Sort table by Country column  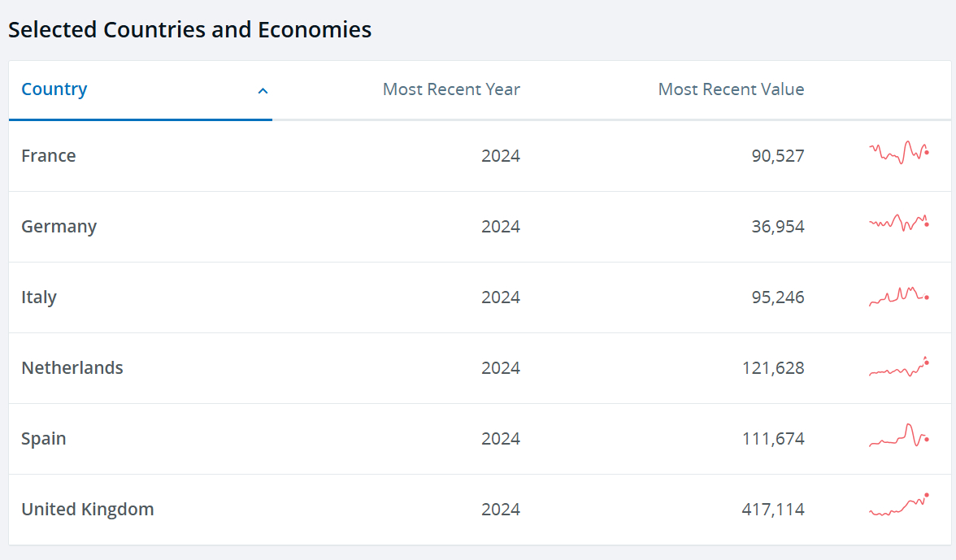54,89
